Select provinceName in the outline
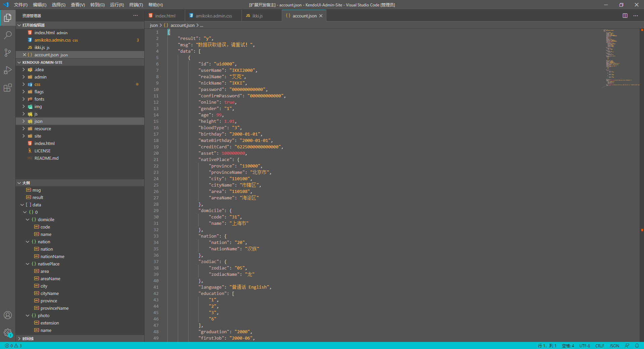Viewport: 644px width, 349px height. [80, 308]
